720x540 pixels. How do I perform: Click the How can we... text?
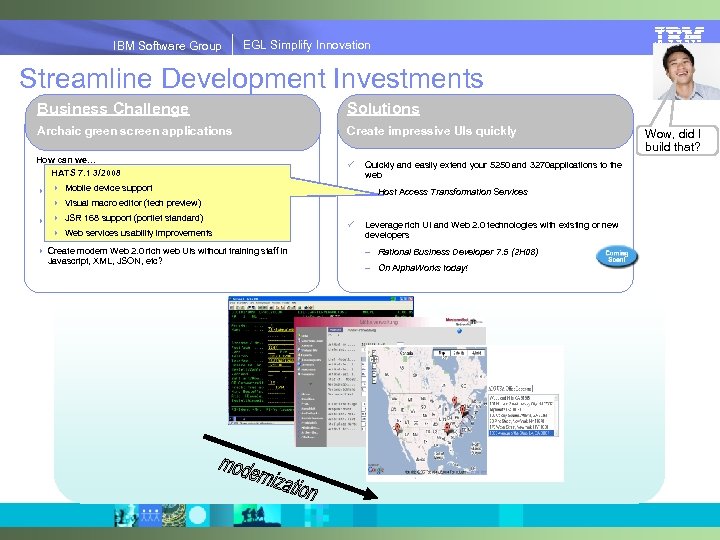pos(66,160)
